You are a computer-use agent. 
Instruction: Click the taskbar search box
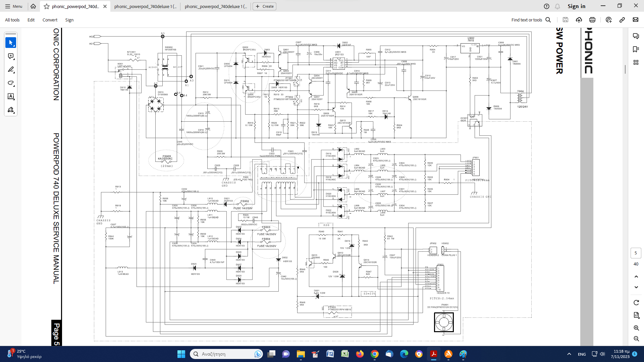[x=226, y=354]
